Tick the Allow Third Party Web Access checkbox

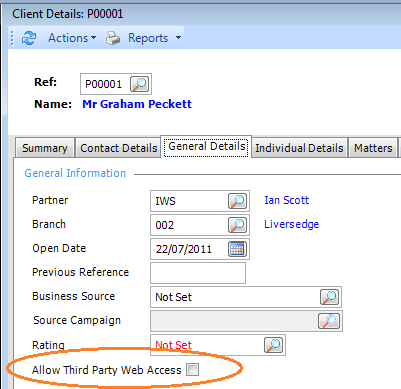193,370
